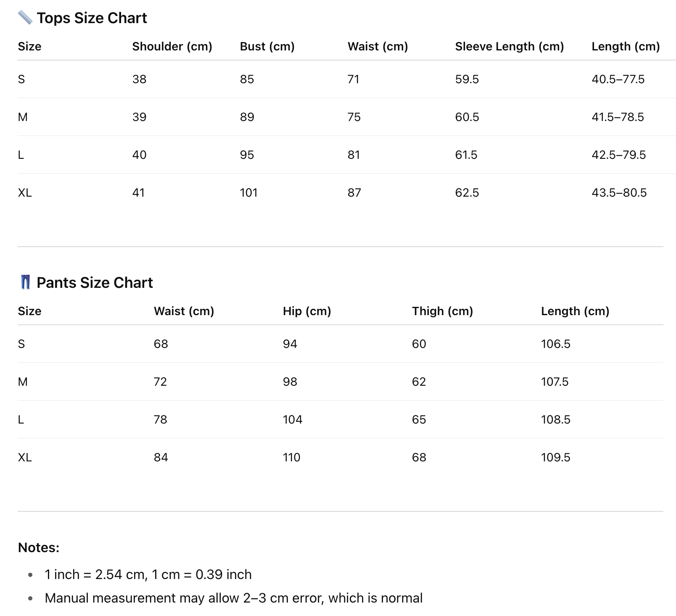Select the tops M sleeve length 60.5
676x616 pixels.
[x=467, y=117]
